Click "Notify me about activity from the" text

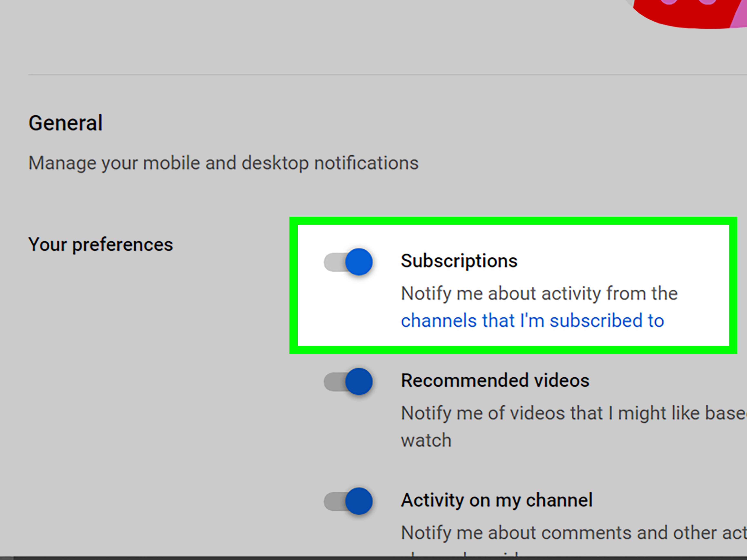coord(539,293)
